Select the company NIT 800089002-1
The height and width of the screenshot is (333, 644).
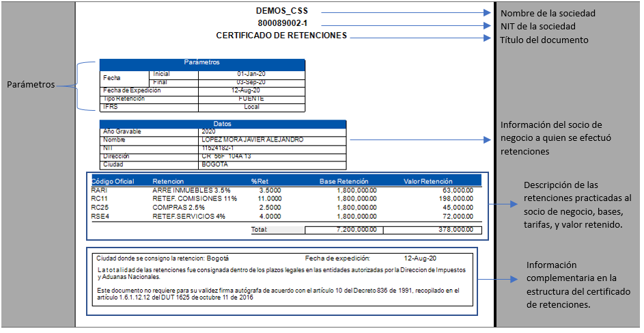pos(281,24)
